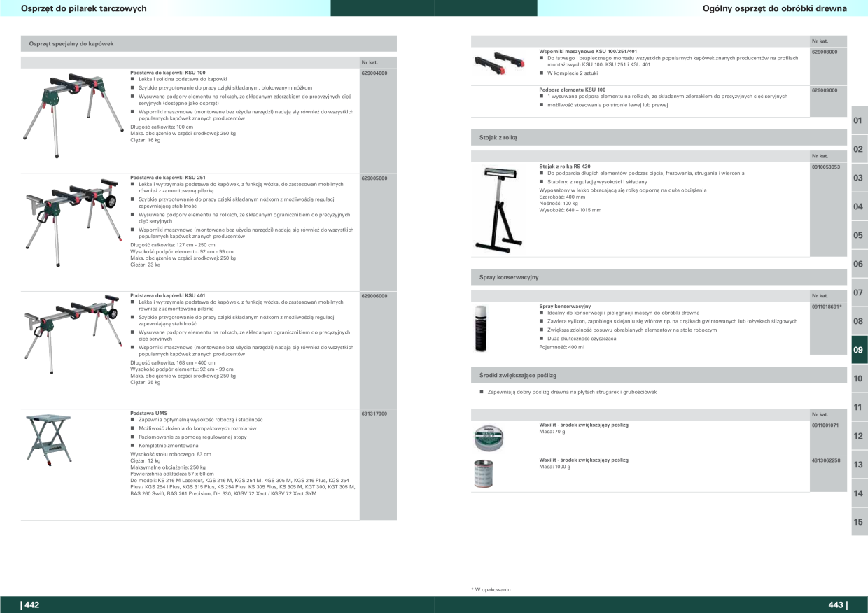Open chapter tab 03
The height and width of the screenshot is (613, 868).
tap(859, 178)
